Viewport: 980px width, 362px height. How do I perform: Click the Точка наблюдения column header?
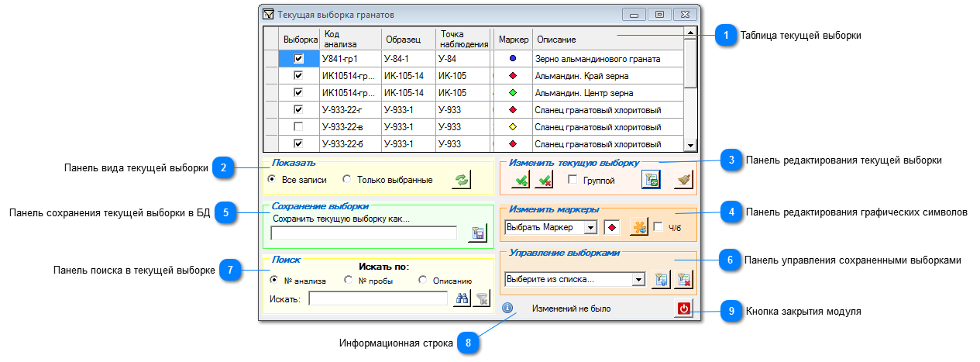pyautogui.click(x=463, y=39)
